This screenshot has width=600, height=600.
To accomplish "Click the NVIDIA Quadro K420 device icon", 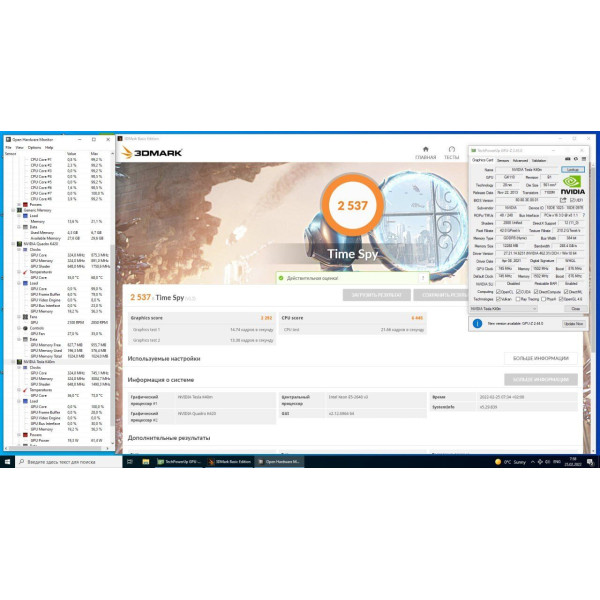I will [x=20, y=244].
